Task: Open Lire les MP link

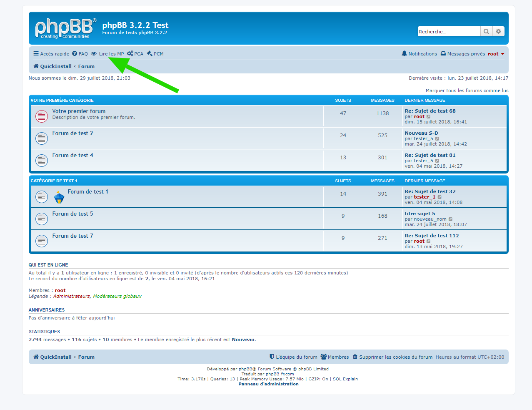Action: (x=107, y=54)
